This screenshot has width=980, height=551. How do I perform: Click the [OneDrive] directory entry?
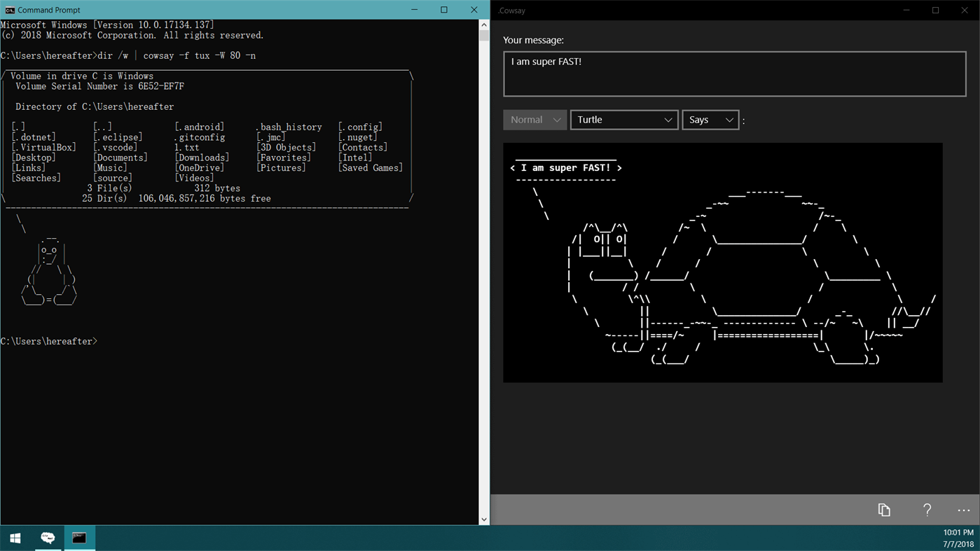click(200, 167)
